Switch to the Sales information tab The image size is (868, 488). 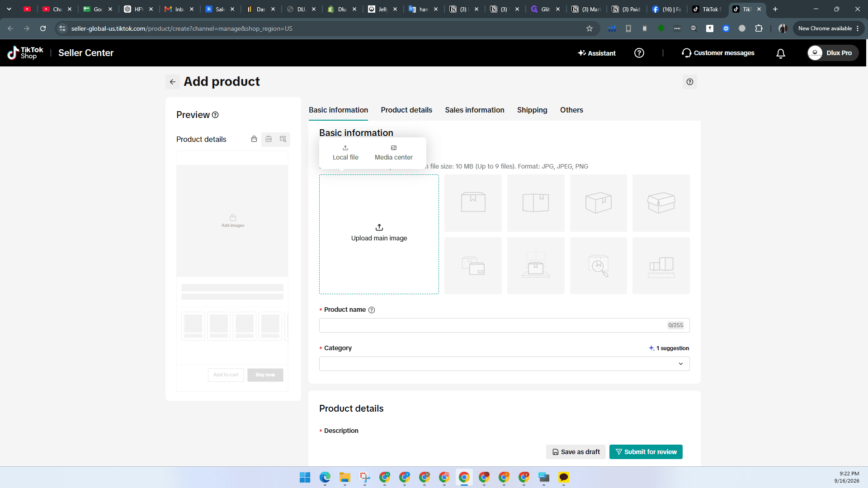474,110
